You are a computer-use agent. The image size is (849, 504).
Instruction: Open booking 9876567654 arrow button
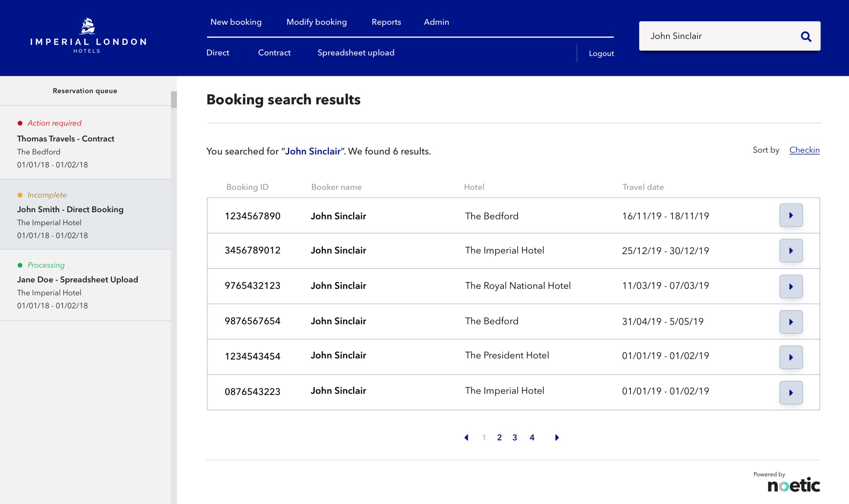click(x=791, y=322)
